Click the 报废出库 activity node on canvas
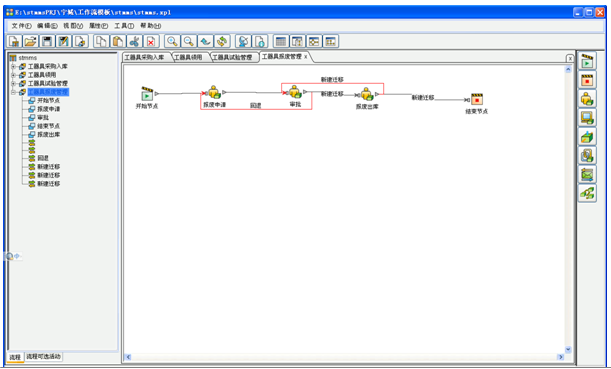Screen dimensions: 611x369 [367, 94]
